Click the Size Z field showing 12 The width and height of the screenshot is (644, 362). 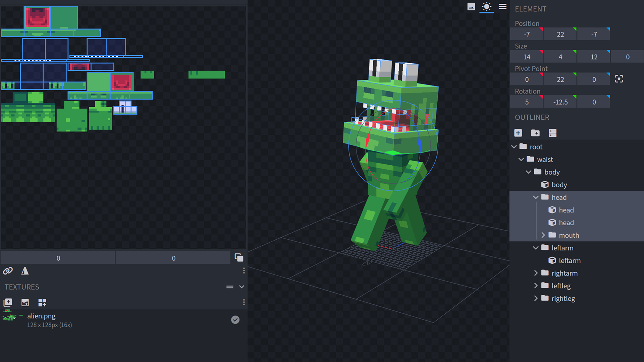[594, 57]
